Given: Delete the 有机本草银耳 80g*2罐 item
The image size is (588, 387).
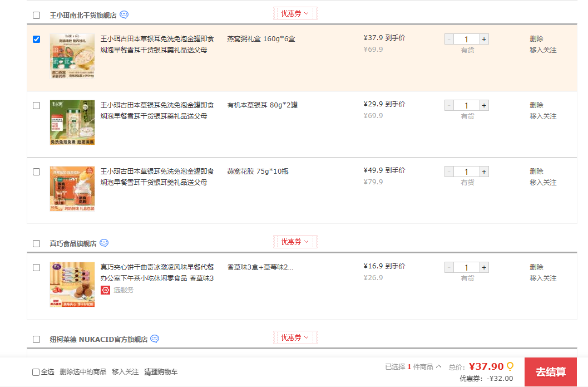Looking at the screenshot, I should click(x=536, y=105).
